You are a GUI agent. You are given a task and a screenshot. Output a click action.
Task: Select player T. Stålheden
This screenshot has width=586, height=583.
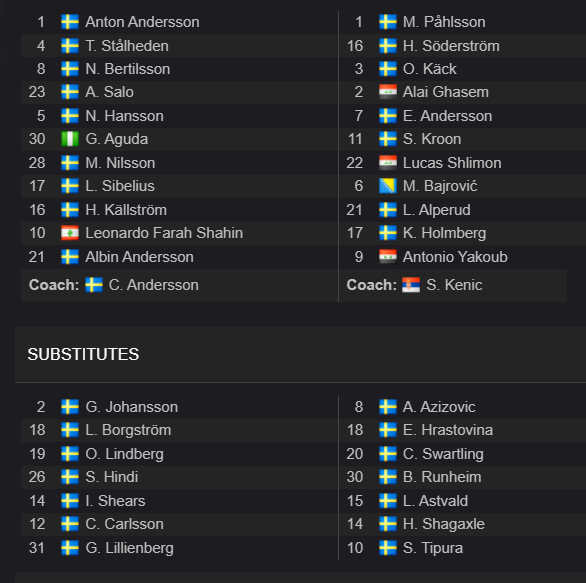tap(127, 46)
